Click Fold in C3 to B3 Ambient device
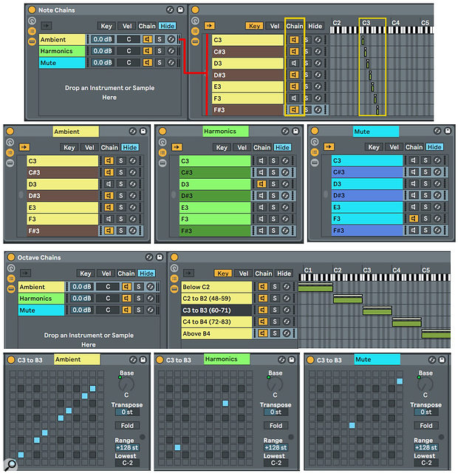This screenshot has width=458, height=476. [x=127, y=426]
